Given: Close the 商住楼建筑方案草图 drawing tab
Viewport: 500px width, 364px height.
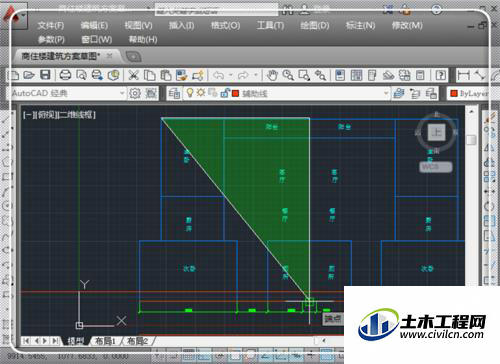Looking at the screenshot, I should coord(109,56).
